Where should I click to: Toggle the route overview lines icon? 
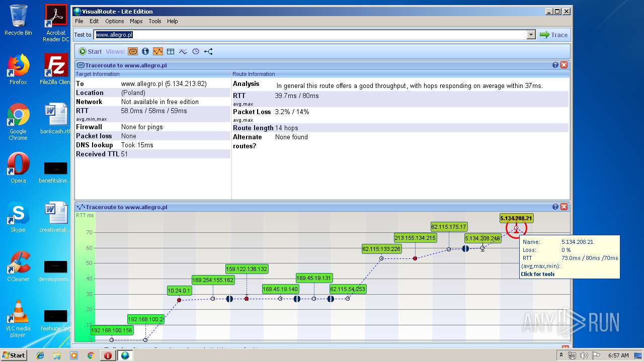pyautogui.click(x=183, y=51)
